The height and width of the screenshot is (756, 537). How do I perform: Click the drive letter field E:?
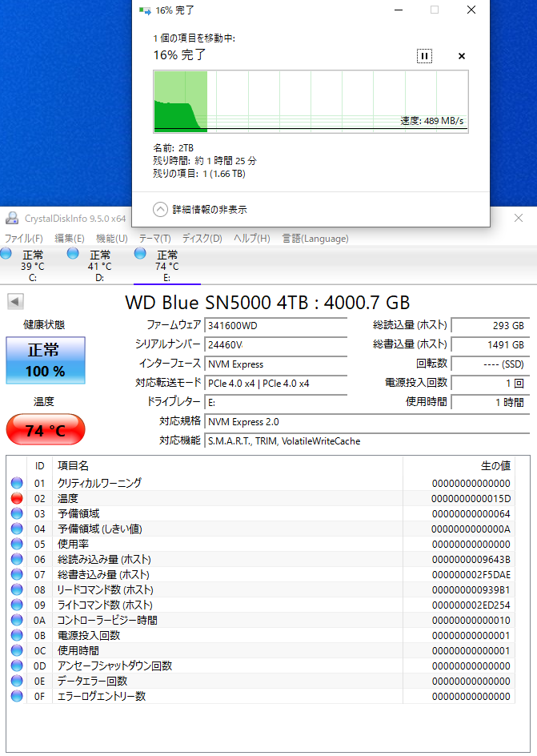pyautogui.click(x=275, y=403)
